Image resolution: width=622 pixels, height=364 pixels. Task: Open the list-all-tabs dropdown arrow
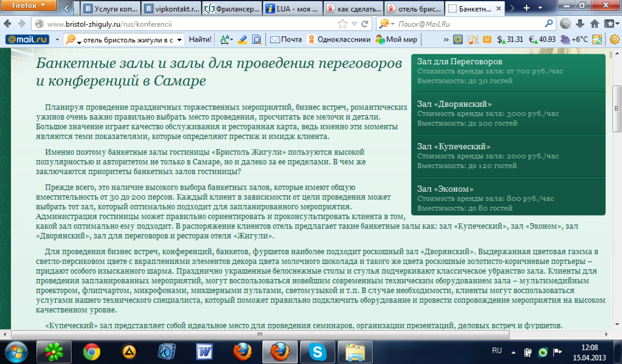click(540, 8)
